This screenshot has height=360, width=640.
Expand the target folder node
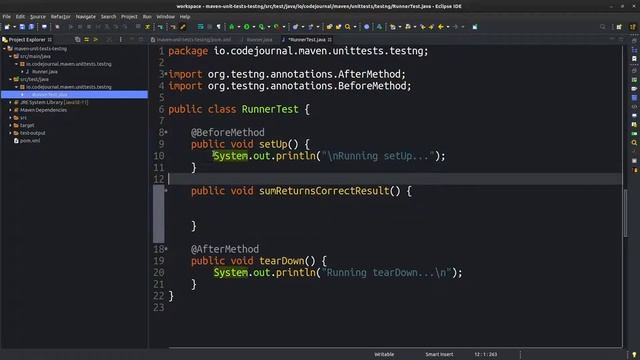coord(11,125)
